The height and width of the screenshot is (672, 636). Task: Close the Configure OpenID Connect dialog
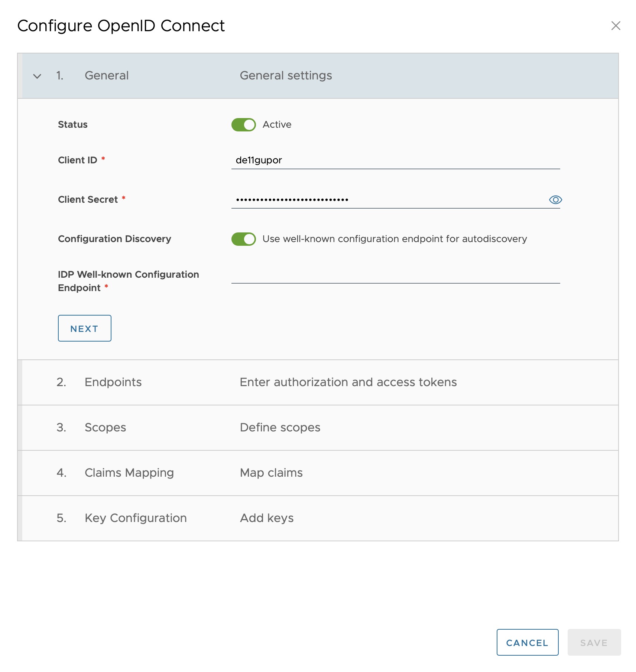click(x=616, y=26)
